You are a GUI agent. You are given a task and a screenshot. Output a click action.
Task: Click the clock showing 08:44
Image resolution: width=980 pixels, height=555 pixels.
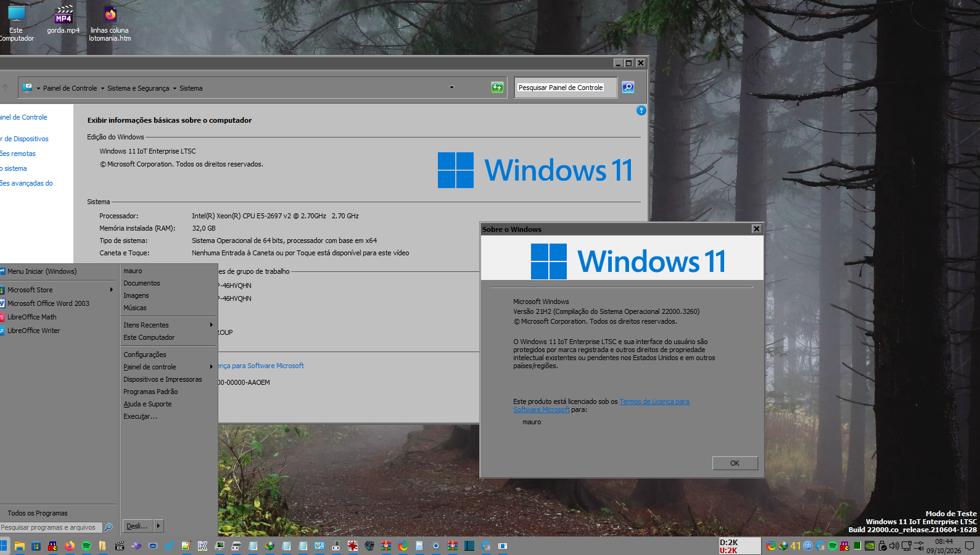(944, 542)
